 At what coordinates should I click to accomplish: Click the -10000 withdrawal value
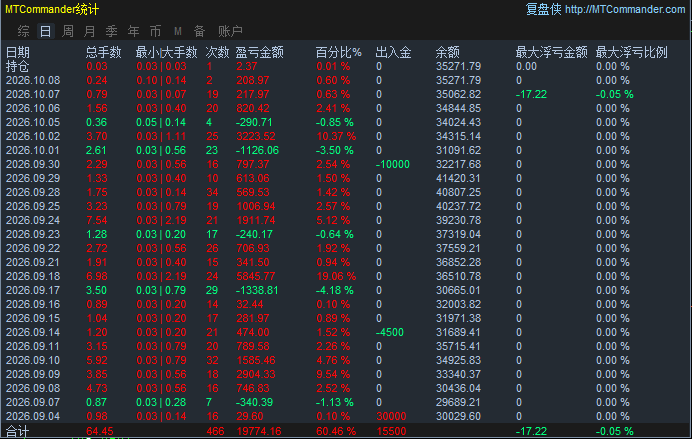point(393,165)
